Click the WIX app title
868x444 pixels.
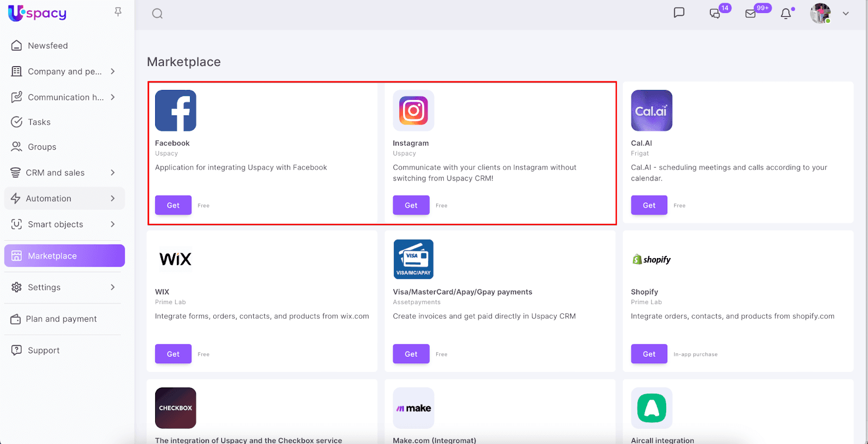[x=162, y=292]
